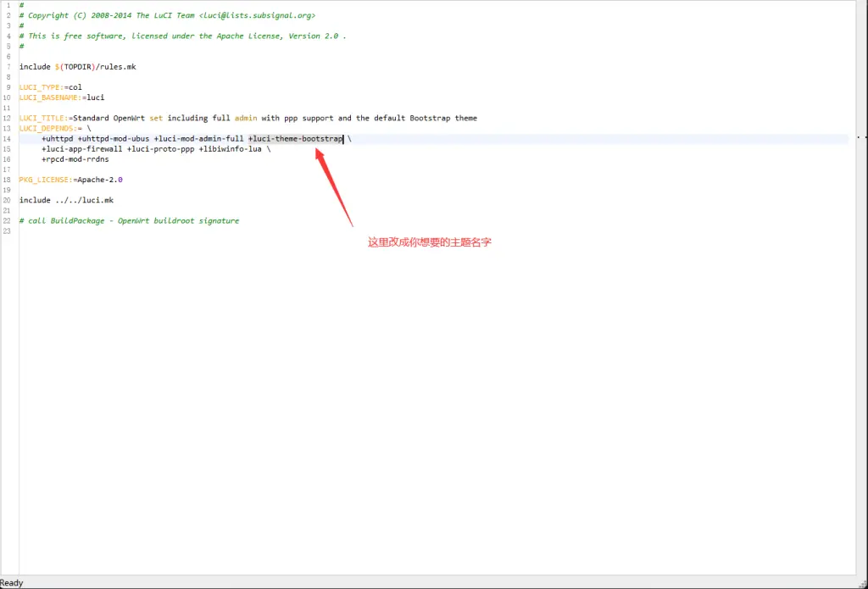Click the luci@lists.subsignal.org email in the comment

tap(258, 15)
